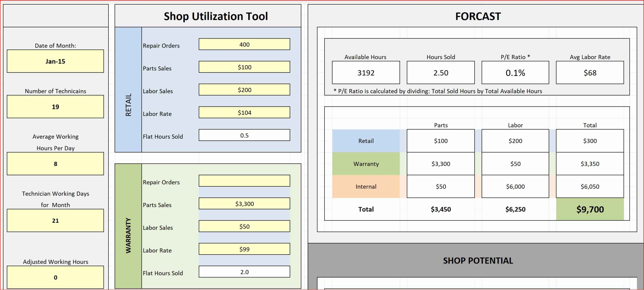Select the green grand total $9,700 cell

click(590, 209)
